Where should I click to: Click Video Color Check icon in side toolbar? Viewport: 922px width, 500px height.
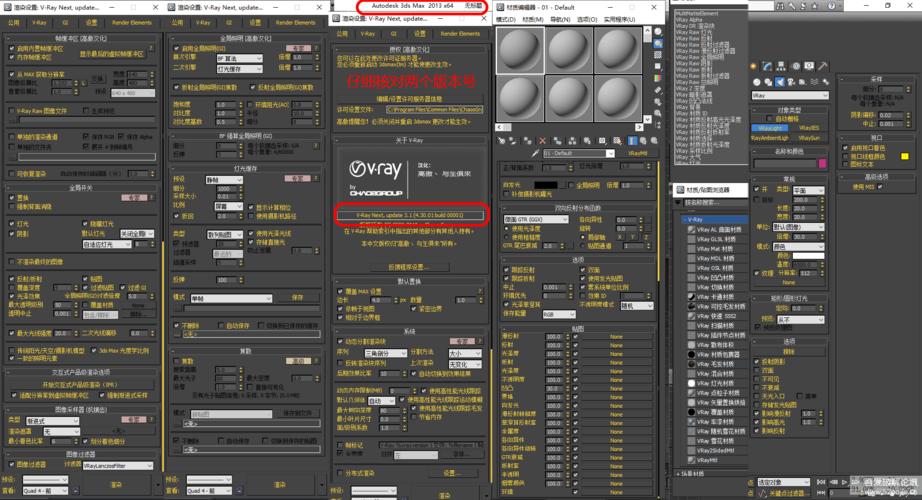pos(658,78)
